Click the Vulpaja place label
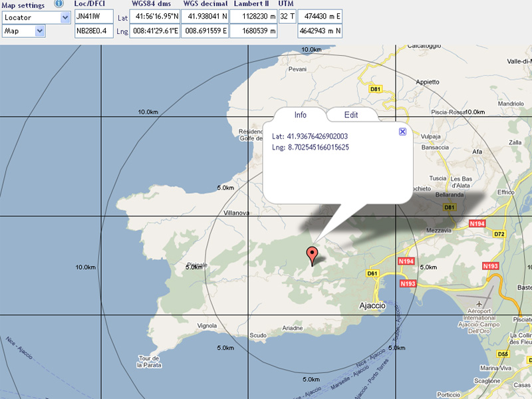Screen dimensions: 532x399 [431, 137]
